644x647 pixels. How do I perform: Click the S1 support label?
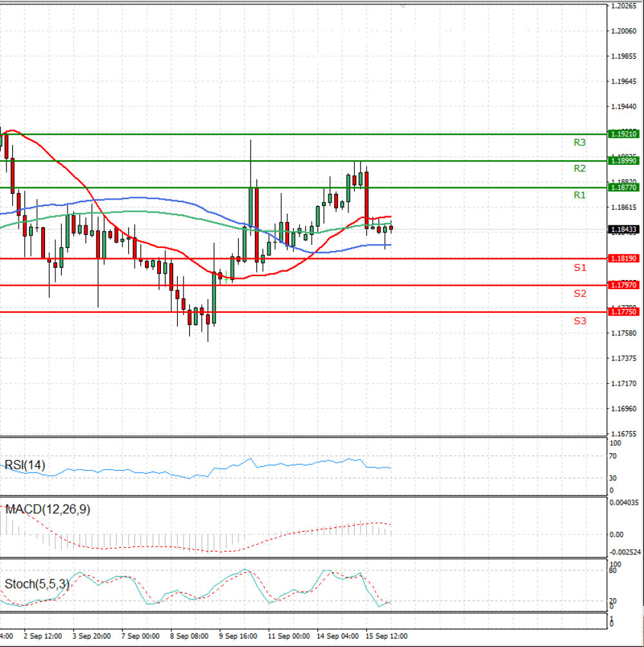point(580,267)
